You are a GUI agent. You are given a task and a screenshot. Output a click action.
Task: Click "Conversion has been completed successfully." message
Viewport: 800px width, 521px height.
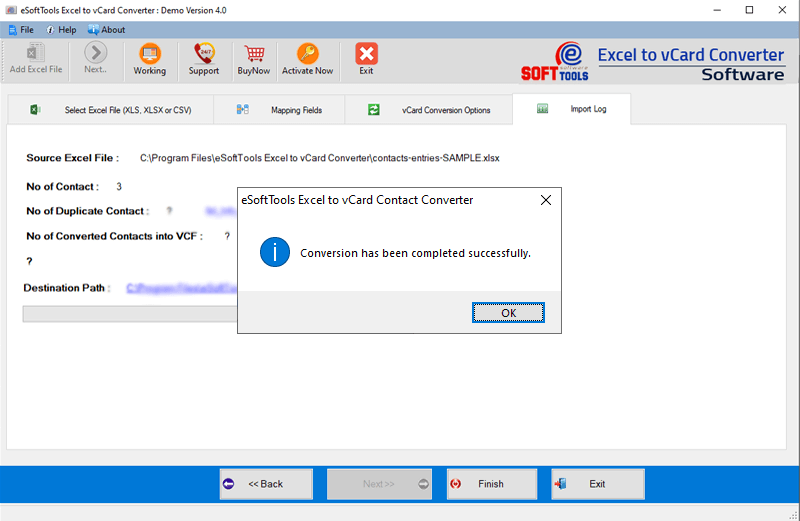click(x=415, y=253)
